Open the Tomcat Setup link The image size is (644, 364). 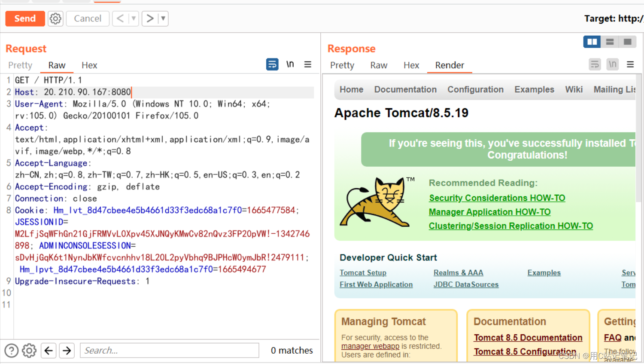coord(363,273)
